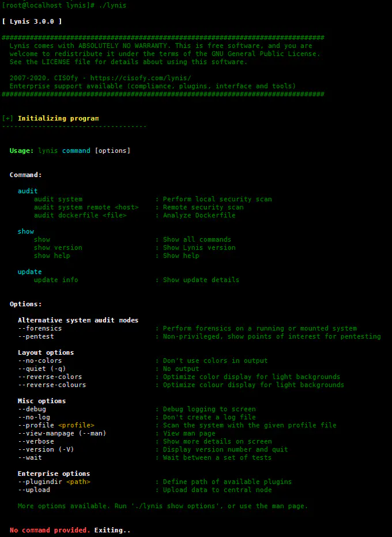
Task: Select the '--forensics' option
Action: 40,328
